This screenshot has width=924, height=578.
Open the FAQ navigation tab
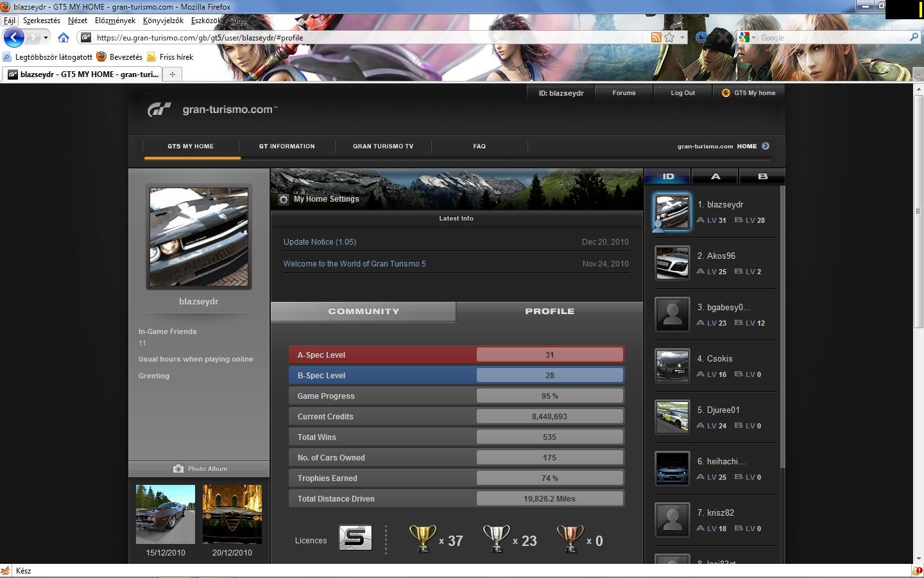point(479,146)
